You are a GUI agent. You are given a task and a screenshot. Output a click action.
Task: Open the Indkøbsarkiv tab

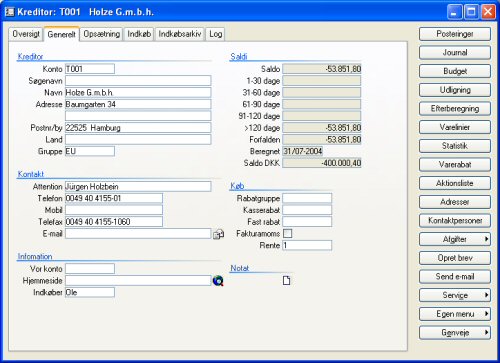tap(180, 34)
